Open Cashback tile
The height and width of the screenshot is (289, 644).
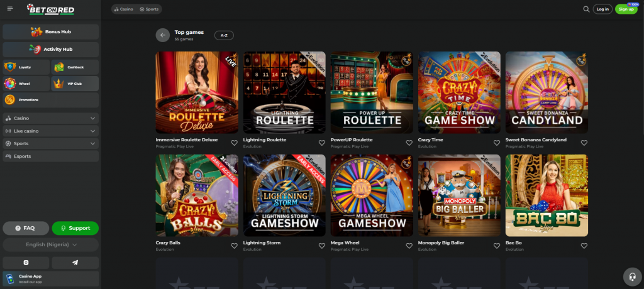[x=75, y=67]
